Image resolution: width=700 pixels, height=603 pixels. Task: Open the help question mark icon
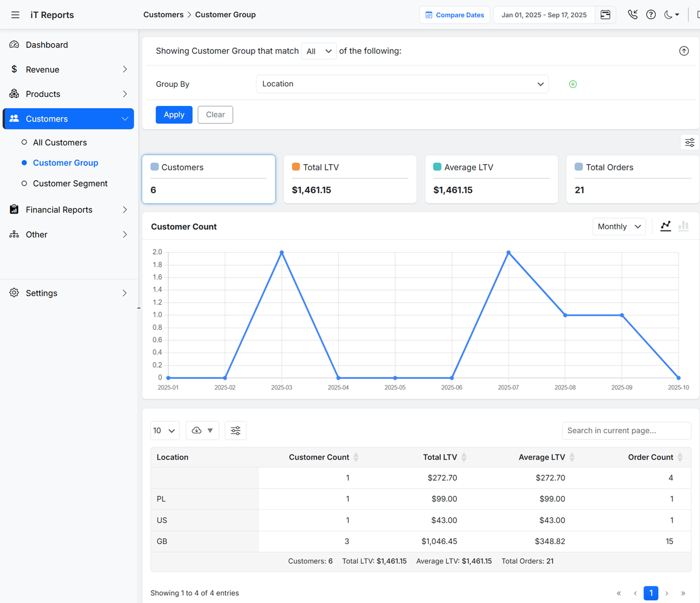[651, 15]
